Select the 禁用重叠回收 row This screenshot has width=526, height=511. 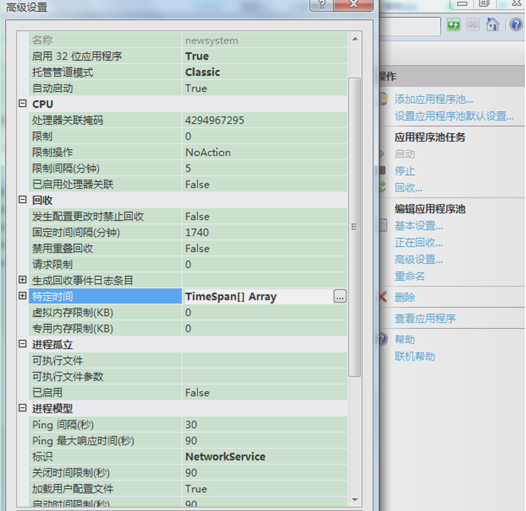[x=188, y=248]
